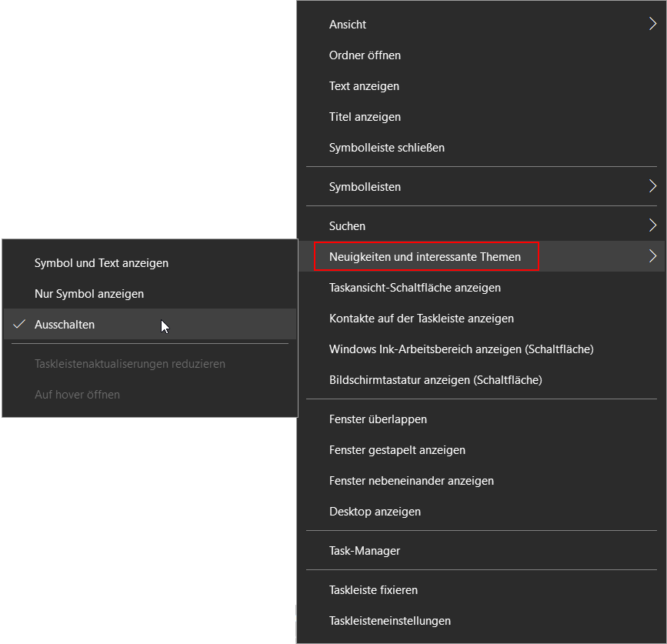Click arrow next to Neuigkeiten und interessante Themen

tap(652, 257)
